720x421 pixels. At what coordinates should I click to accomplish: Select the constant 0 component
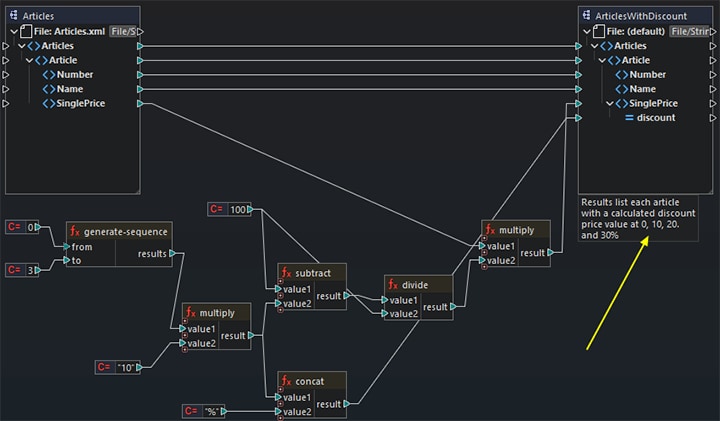22,227
